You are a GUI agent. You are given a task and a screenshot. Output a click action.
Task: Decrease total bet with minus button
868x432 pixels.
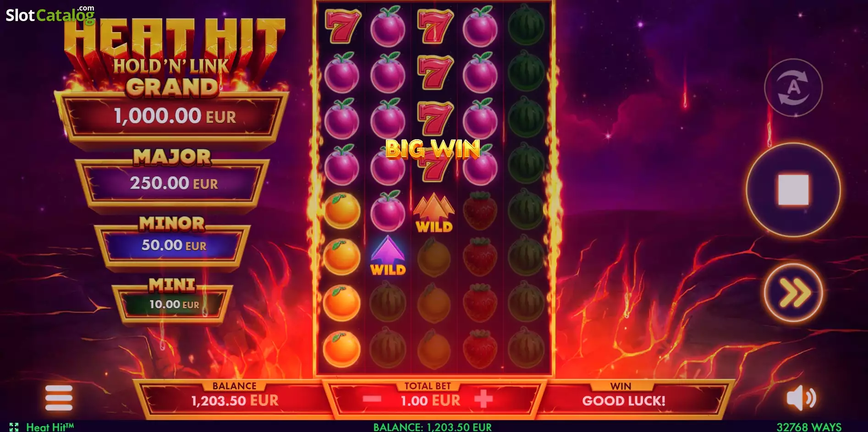click(372, 399)
